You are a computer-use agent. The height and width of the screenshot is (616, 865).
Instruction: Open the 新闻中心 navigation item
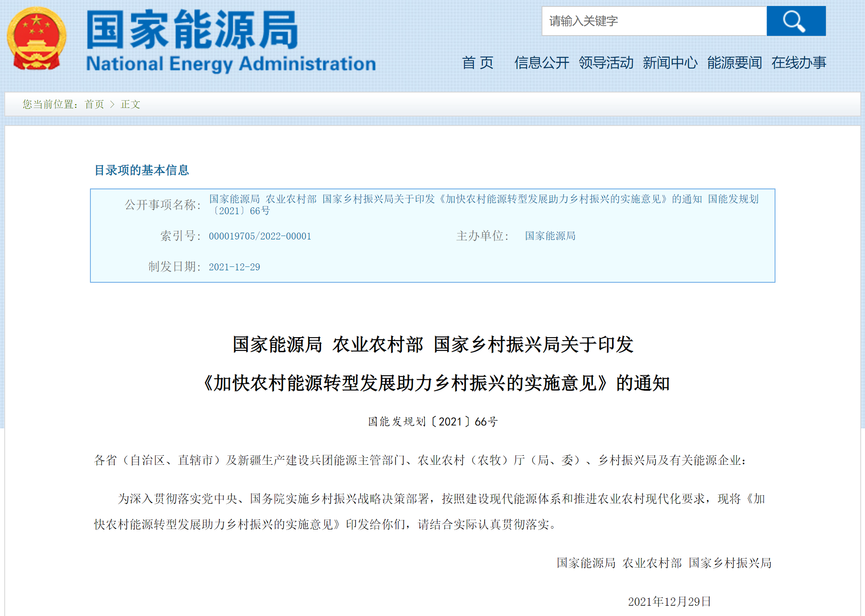(x=670, y=63)
